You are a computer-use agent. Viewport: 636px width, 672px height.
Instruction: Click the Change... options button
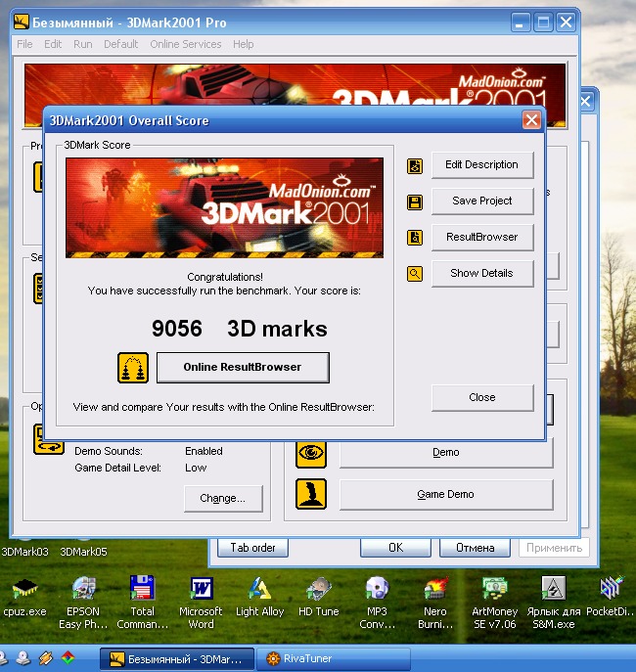point(223,499)
